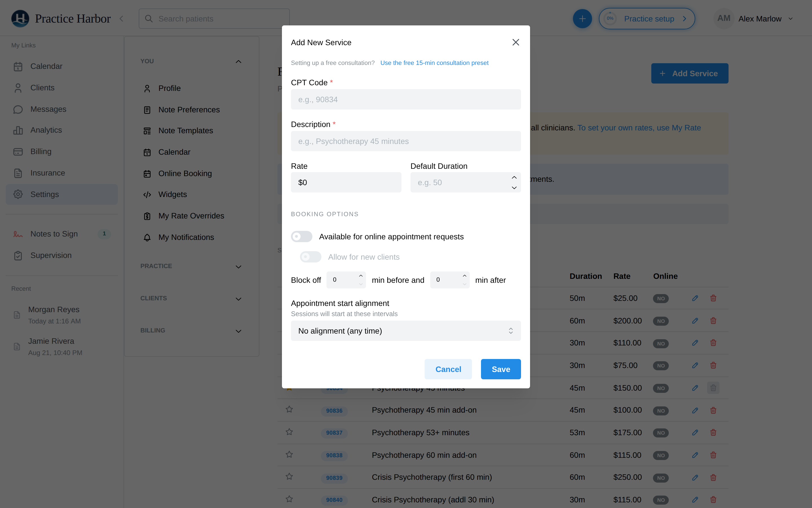Increase min before block-off value
Screen dimensions: 812x508
(361, 276)
